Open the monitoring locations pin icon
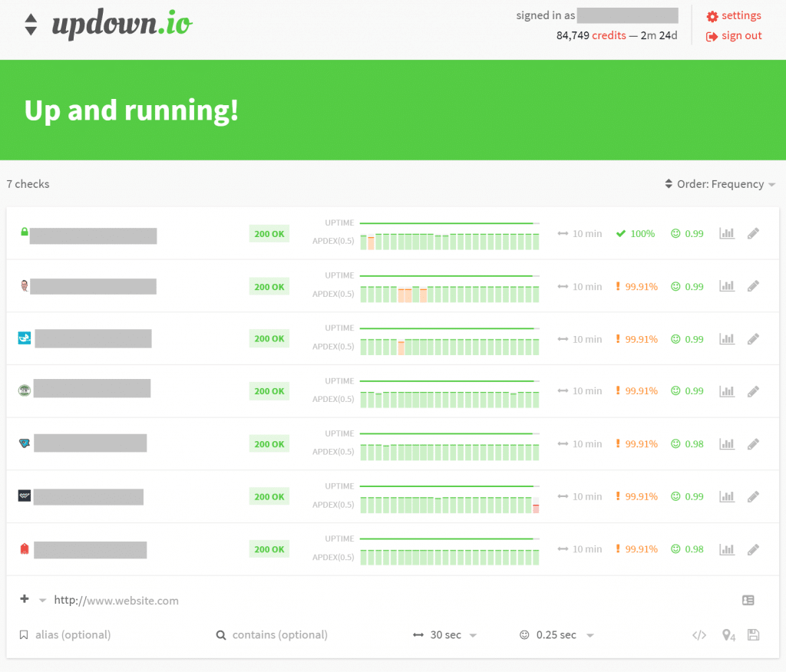The height and width of the screenshot is (672, 786). pyautogui.click(x=726, y=634)
